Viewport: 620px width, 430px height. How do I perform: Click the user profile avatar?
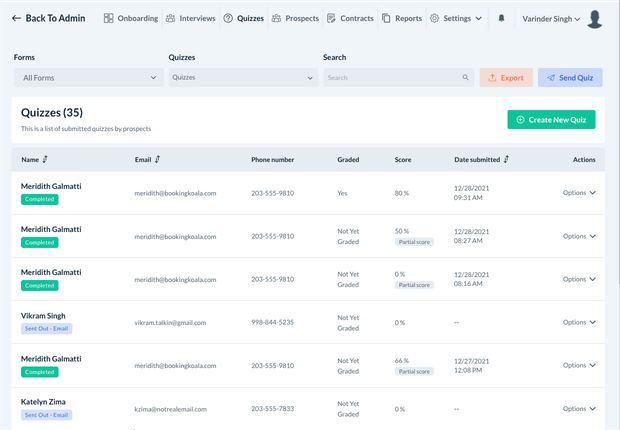[x=596, y=18]
